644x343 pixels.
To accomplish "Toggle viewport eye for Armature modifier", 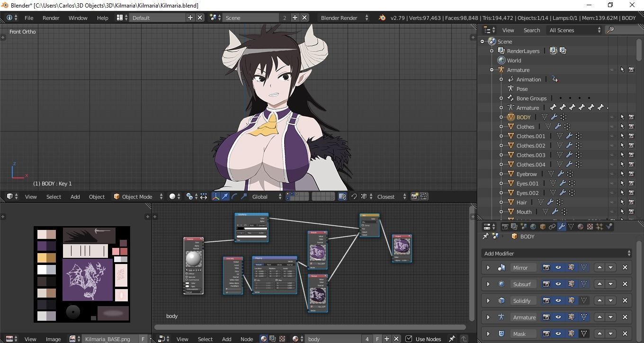I will pyautogui.click(x=558, y=317).
